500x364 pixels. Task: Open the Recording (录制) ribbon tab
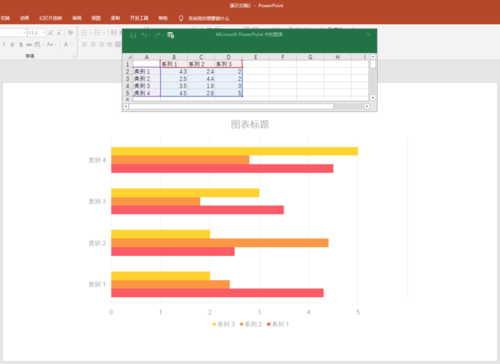[115, 18]
